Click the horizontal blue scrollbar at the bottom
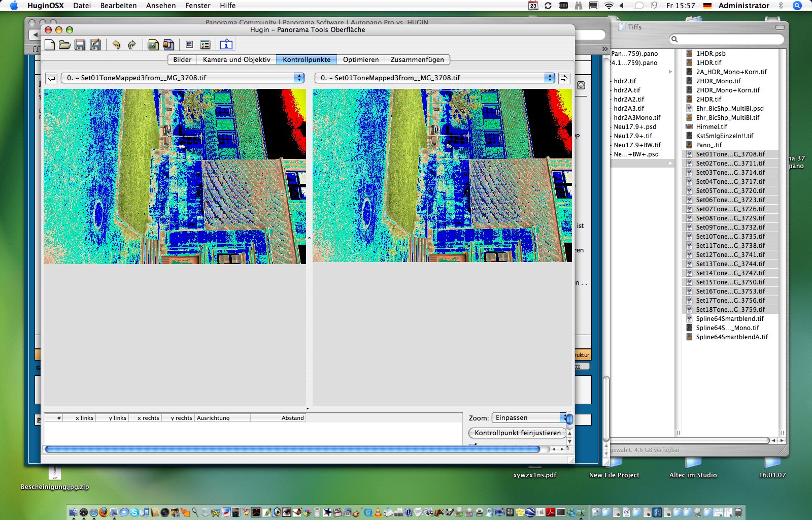 point(292,449)
